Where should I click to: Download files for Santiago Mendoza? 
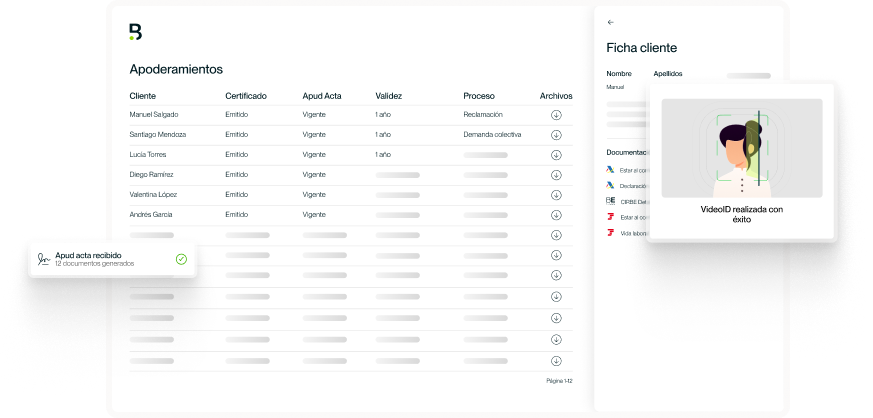[x=556, y=135]
